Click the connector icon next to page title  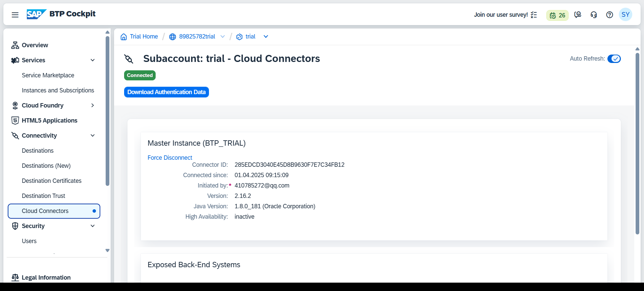coord(129,59)
